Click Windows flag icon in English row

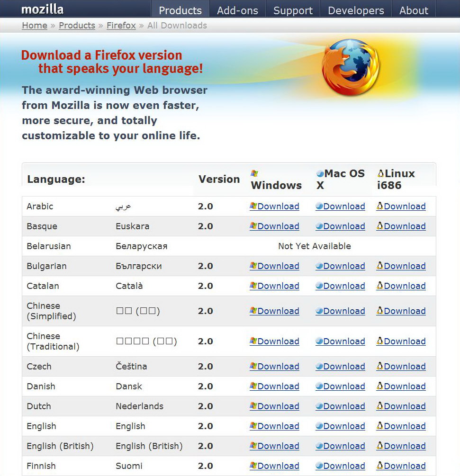tap(253, 426)
